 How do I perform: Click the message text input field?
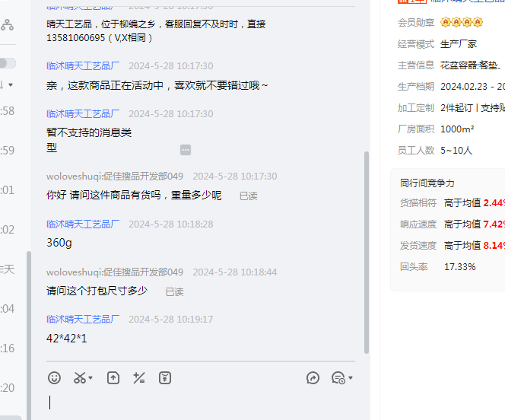(x=201, y=403)
